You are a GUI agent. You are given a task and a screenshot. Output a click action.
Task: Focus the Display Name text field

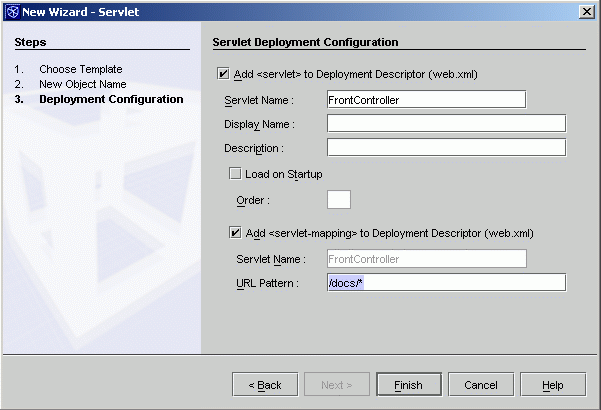pyautogui.click(x=446, y=124)
